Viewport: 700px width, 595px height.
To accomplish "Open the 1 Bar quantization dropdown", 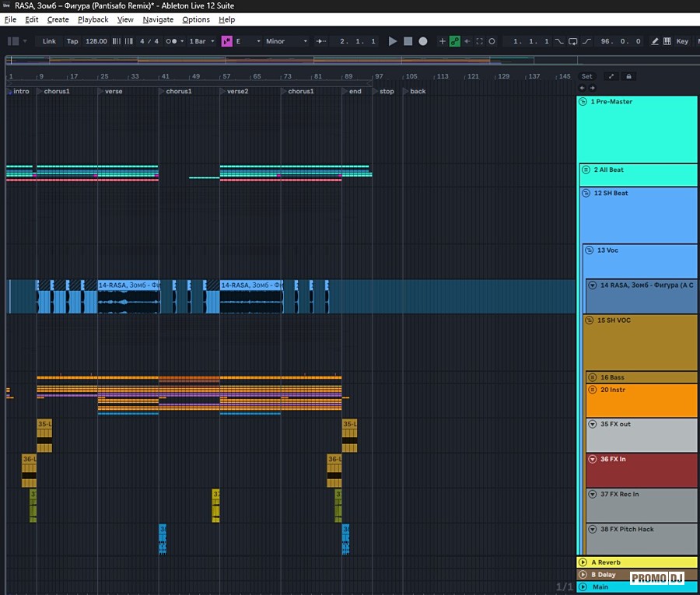I will [202, 41].
